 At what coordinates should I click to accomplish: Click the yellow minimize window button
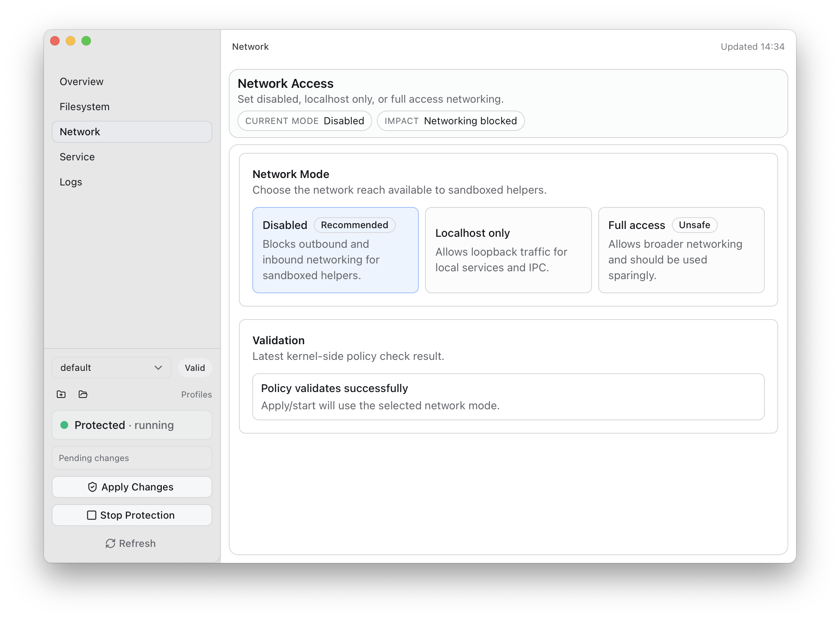pos(71,41)
